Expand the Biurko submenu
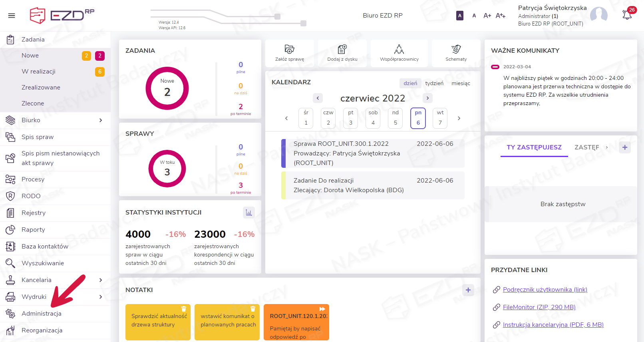 [x=101, y=120]
